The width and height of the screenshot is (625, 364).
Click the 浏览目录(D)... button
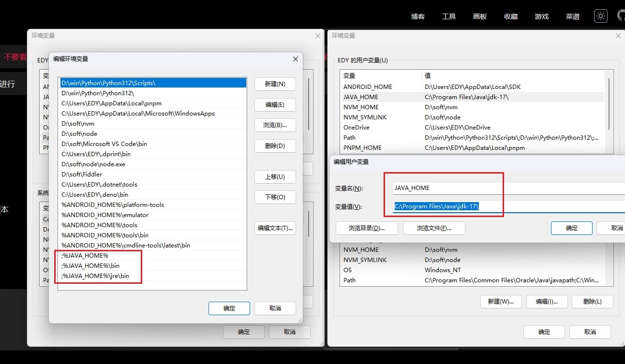pyautogui.click(x=367, y=228)
